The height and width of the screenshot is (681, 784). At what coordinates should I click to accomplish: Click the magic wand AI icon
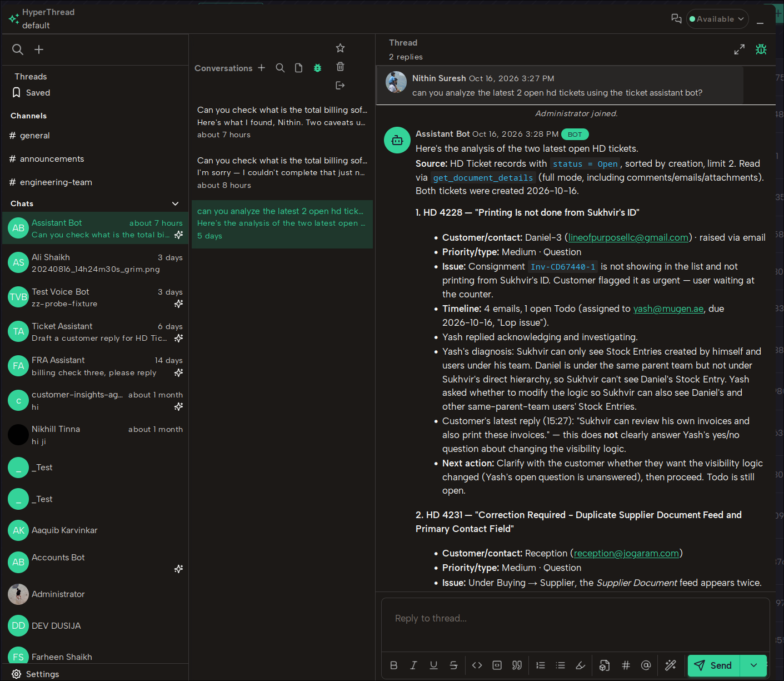[x=671, y=665]
